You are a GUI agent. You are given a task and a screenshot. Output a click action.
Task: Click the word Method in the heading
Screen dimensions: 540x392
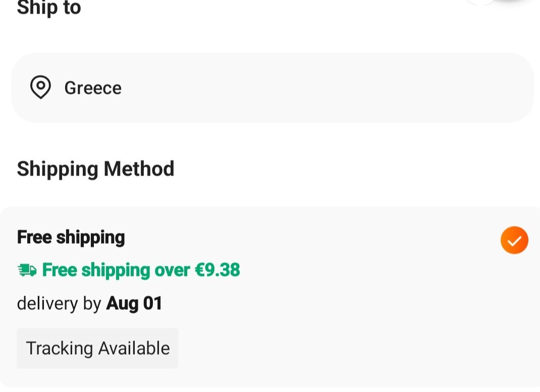(x=139, y=169)
